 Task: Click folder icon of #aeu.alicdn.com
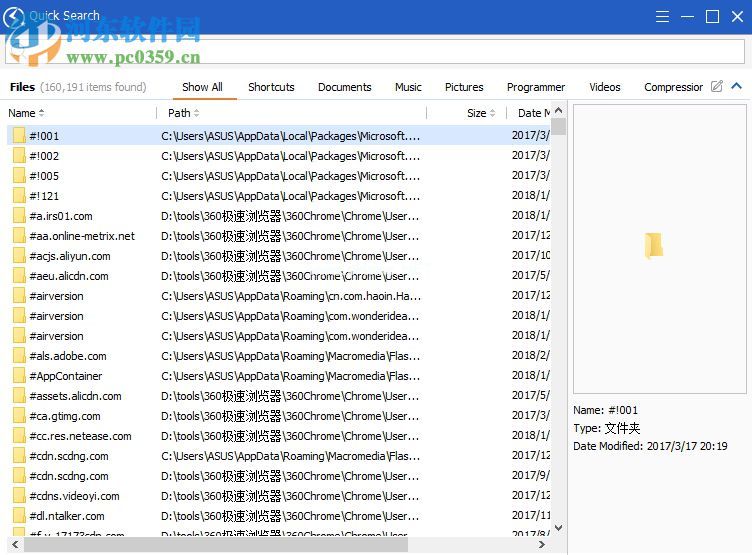coord(19,276)
